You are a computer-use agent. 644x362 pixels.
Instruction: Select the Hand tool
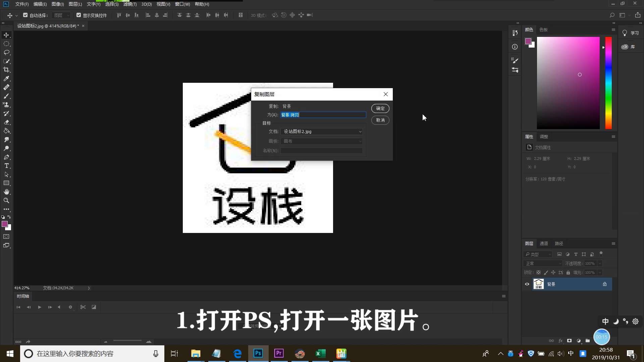click(x=6, y=192)
